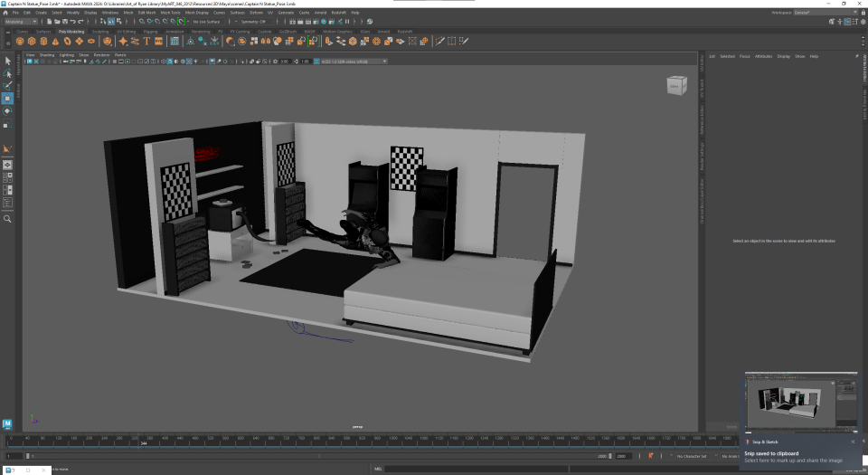This screenshot has height=475, width=868.
Task: Open the No Live Surface field menu
Action: coord(206,22)
